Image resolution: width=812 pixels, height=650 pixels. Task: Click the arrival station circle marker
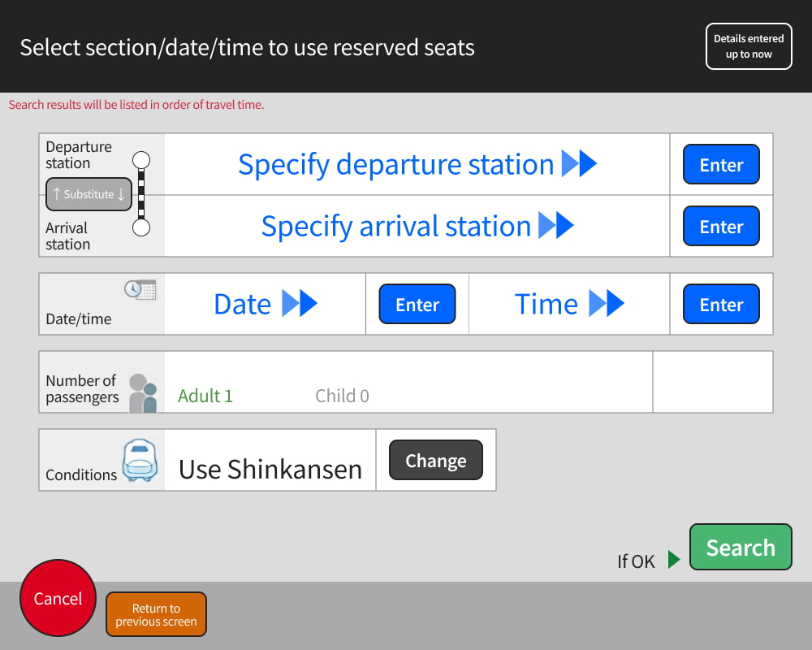[x=141, y=227]
